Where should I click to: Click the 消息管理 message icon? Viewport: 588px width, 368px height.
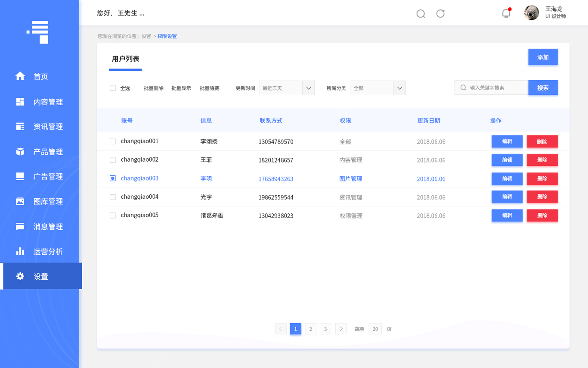coord(20,226)
